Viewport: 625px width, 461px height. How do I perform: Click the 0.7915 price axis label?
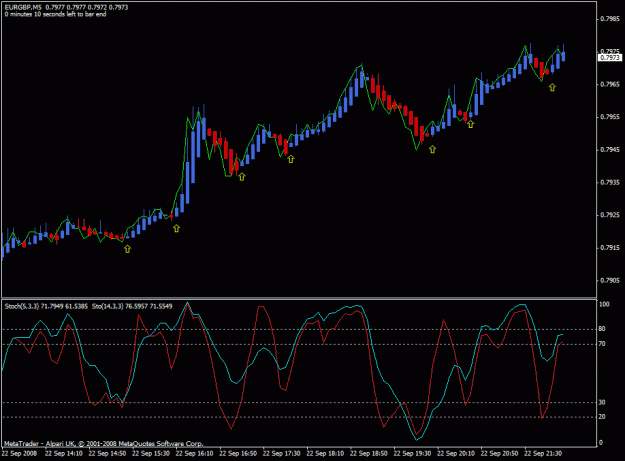click(x=610, y=248)
